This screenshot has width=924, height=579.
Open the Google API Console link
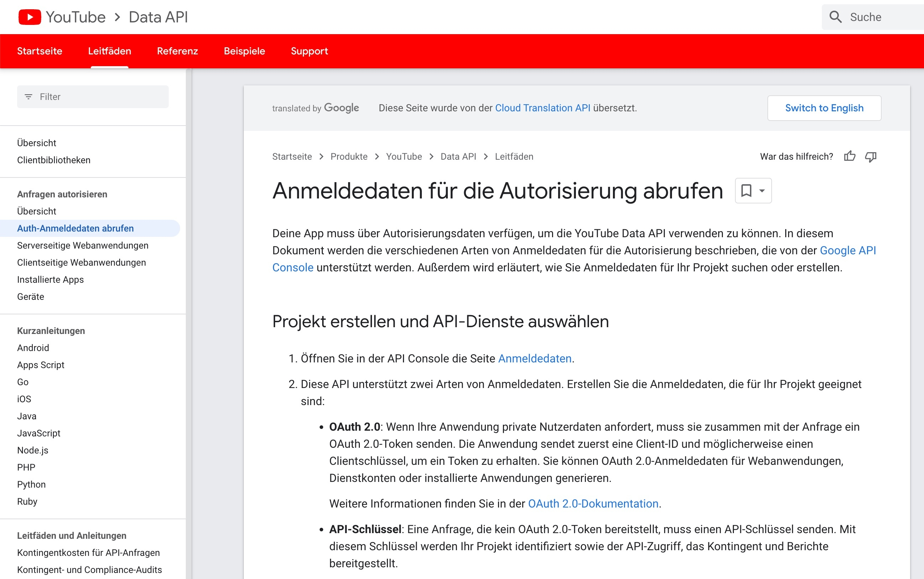coord(848,250)
